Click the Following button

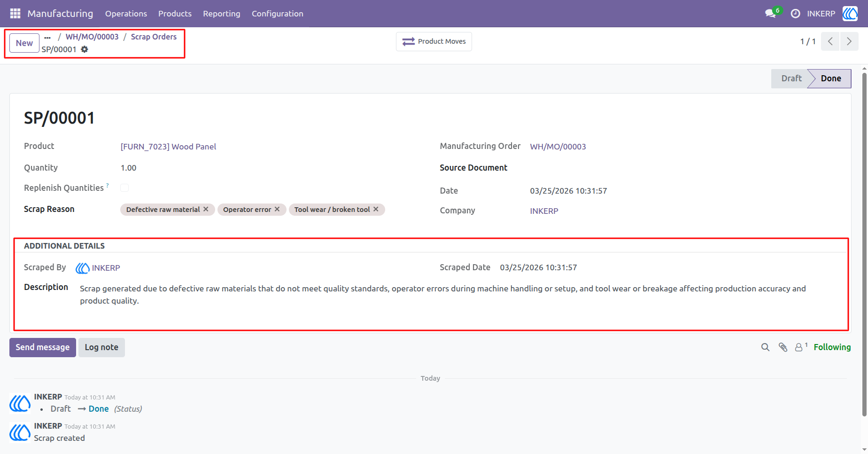[832, 347]
